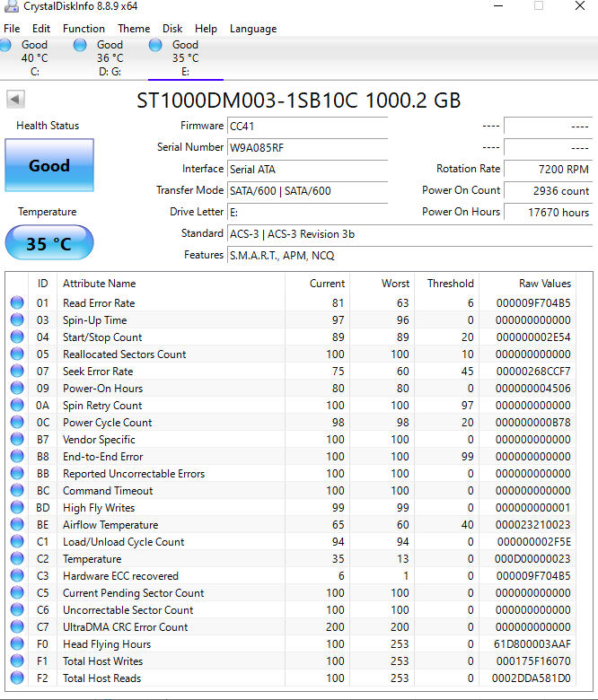598x700 pixels.
Task: Minimize the CrystalDiskInfo window
Action: (498, 6)
